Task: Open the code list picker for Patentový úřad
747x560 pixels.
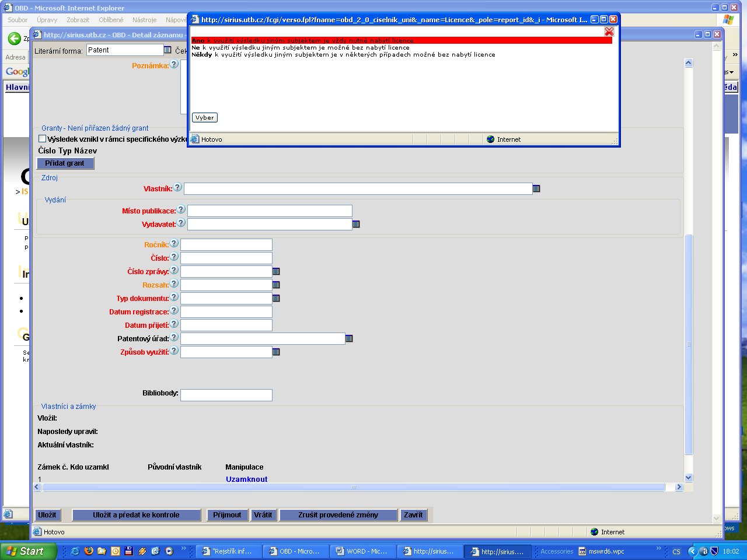Action: [349, 338]
